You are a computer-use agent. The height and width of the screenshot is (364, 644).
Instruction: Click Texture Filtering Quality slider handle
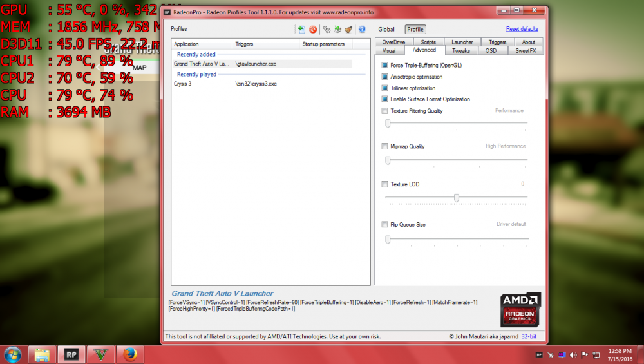388,124
